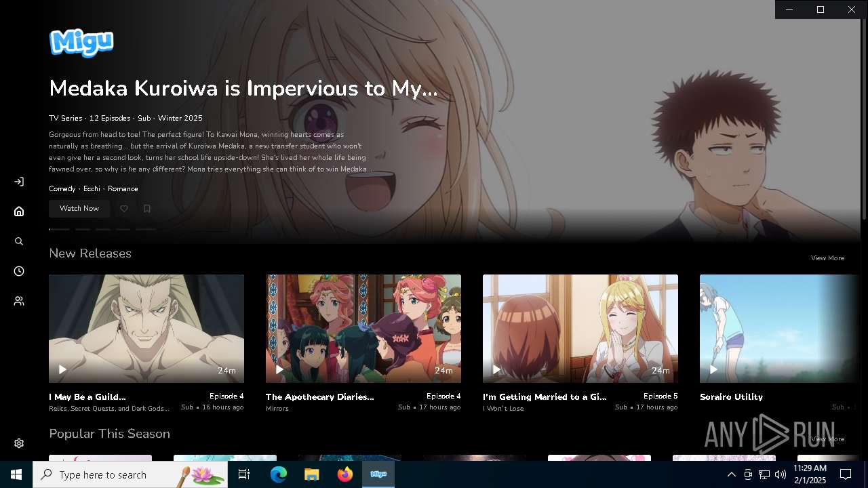Launch Microsoft Edge from taskbar
This screenshot has height=488, width=868.
click(x=279, y=474)
